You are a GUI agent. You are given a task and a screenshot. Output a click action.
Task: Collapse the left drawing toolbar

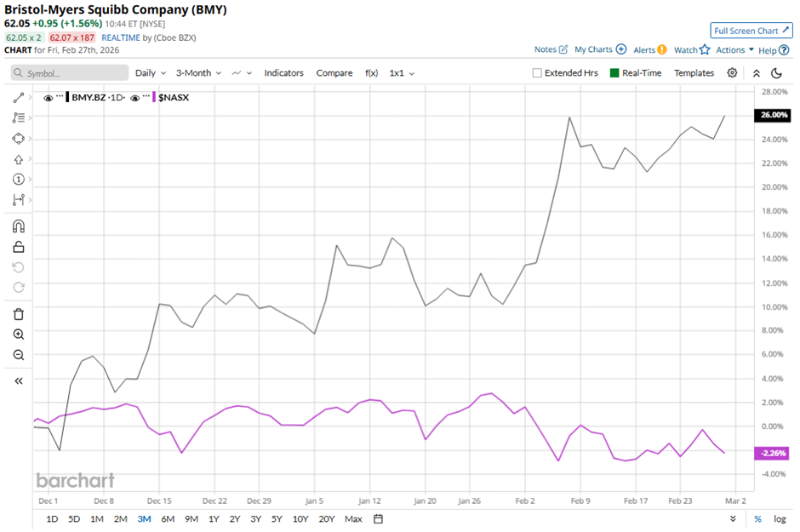[x=19, y=381]
